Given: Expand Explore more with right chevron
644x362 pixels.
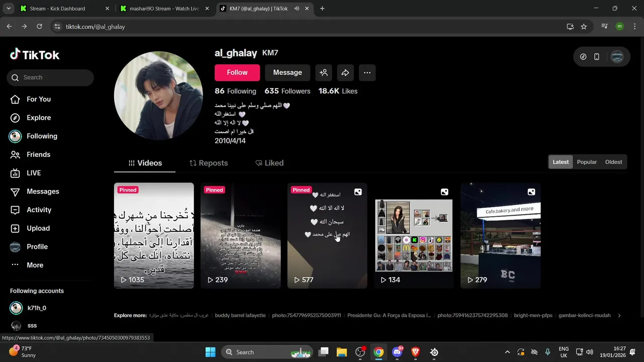Looking at the screenshot, I should (619, 316).
